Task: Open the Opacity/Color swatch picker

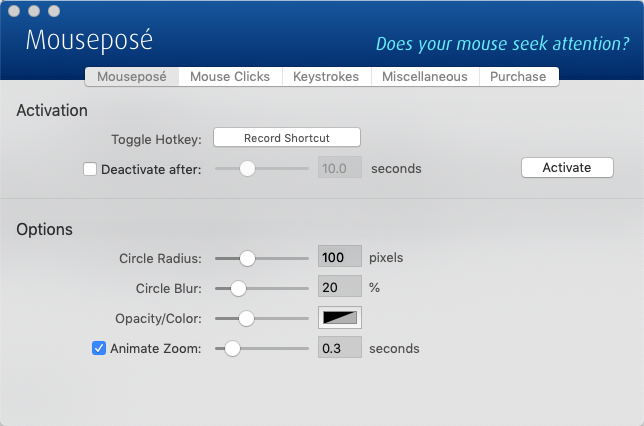Action: tap(340, 319)
